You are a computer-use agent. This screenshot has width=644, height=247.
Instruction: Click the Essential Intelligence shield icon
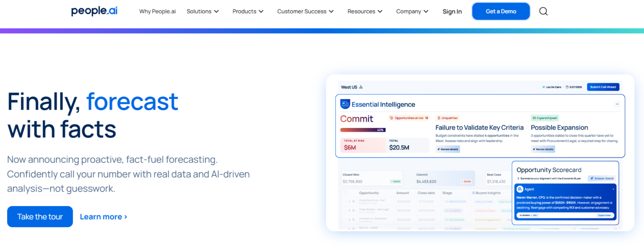(345, 104)
